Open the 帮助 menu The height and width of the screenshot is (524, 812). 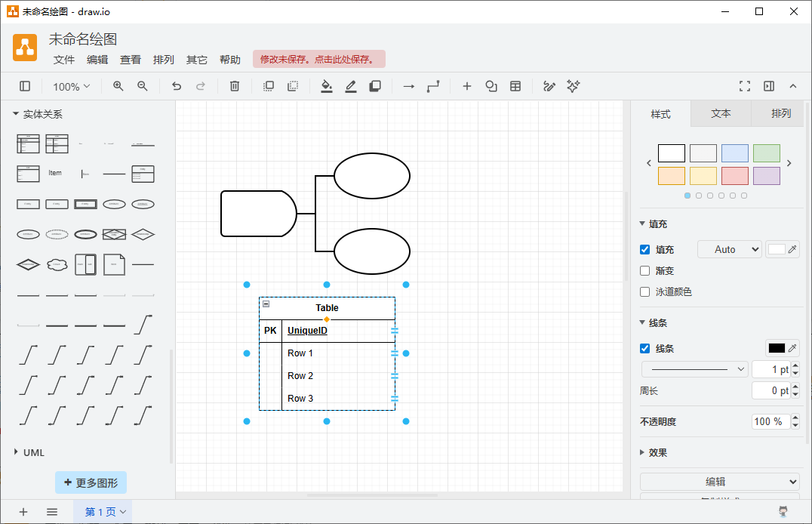point(229,60)
